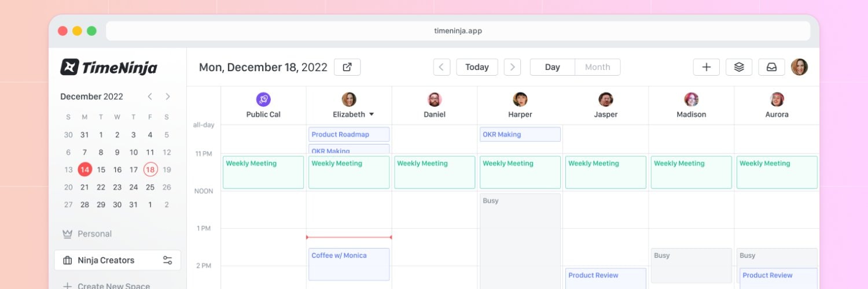The height and width of the screenshot is (289, 868).
Task: Click the Madison column name
Action: pos(692,114)
